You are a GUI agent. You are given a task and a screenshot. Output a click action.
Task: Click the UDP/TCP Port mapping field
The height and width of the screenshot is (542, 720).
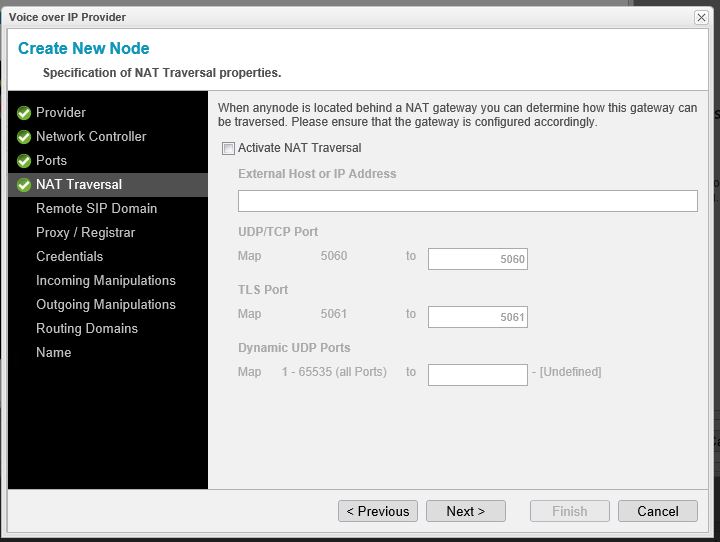pyautogui.click(x=477, y=259)
